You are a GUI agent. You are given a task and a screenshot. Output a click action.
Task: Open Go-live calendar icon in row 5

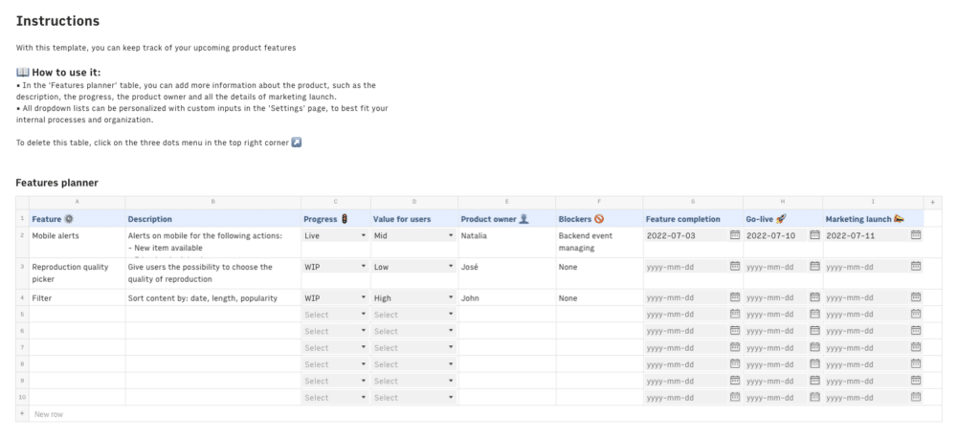[814, 314]
